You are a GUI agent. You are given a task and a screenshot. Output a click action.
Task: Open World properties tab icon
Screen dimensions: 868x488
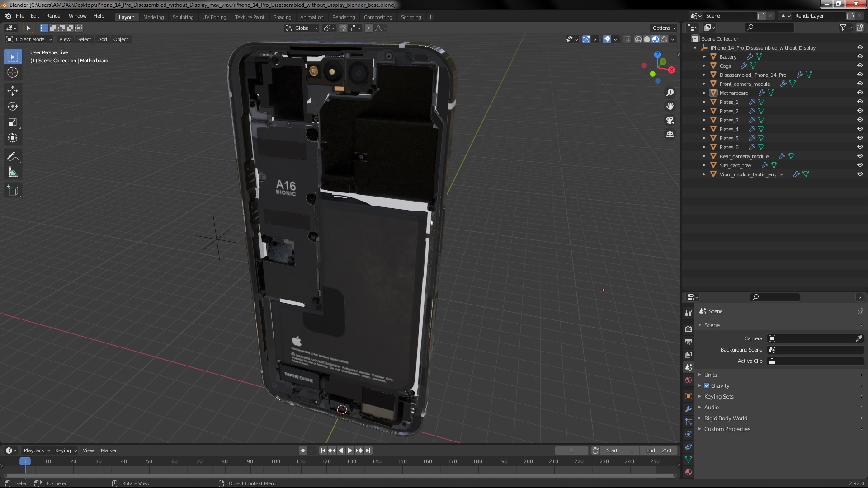689,380
